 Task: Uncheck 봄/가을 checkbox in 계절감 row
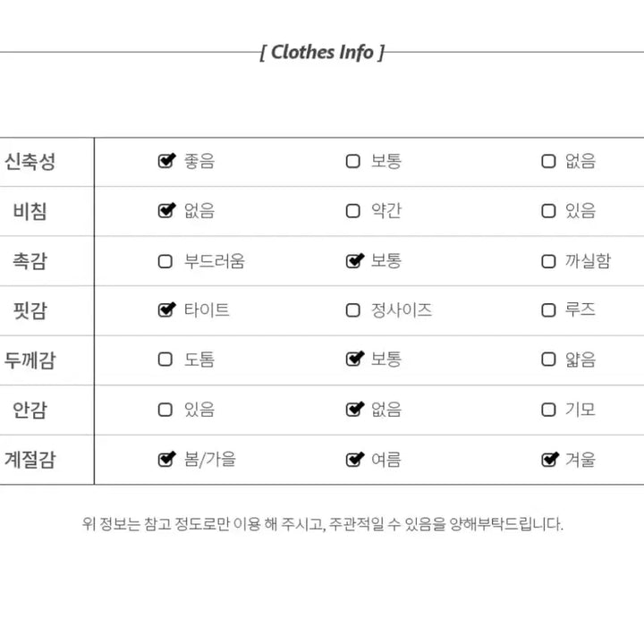click(x=166, y=459)
